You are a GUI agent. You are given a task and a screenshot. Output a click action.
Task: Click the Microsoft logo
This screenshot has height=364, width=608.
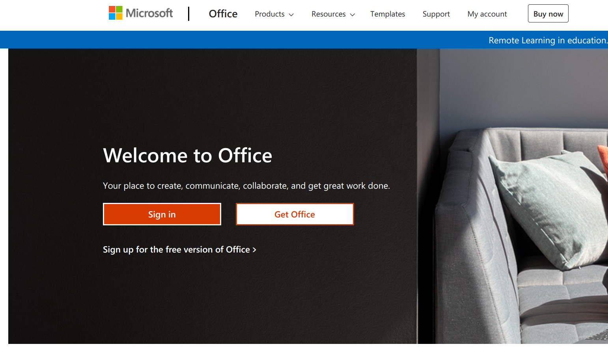[141, 13]
